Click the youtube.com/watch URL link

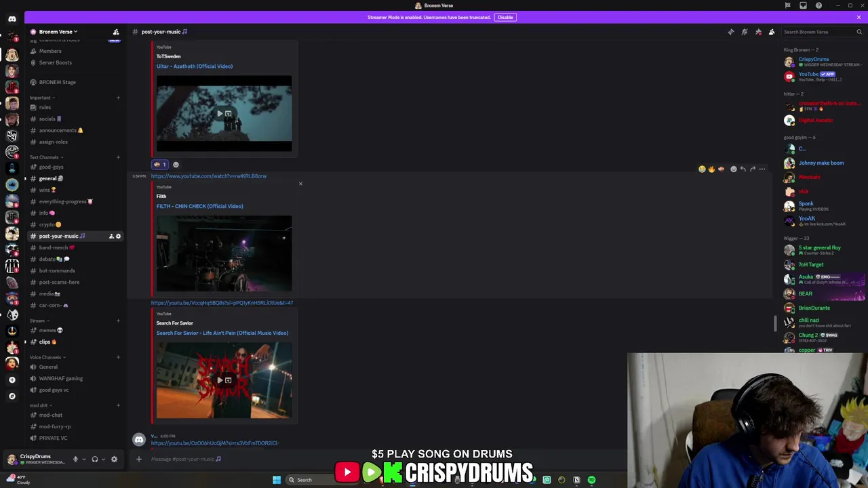click(x=209, y=176)
